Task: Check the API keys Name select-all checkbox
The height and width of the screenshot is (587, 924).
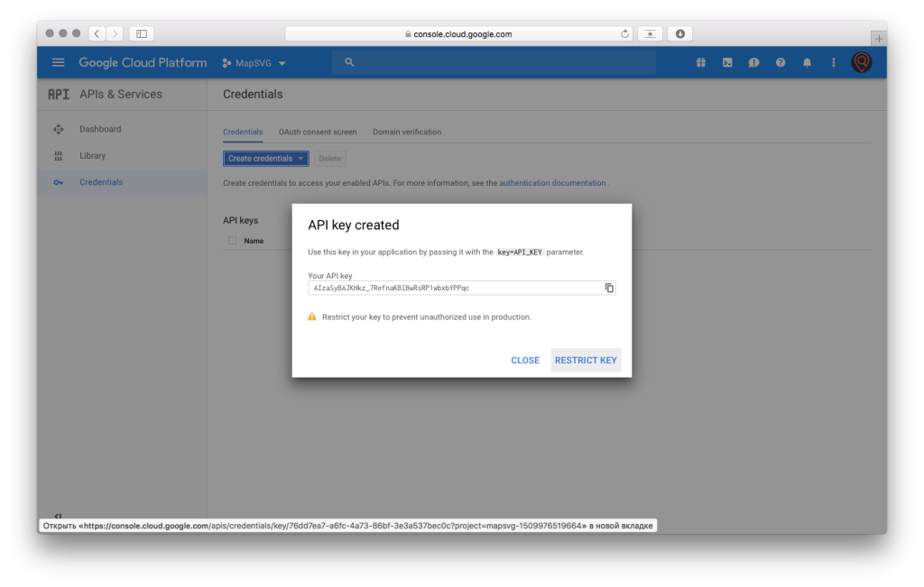Action: (x=232, y=241)
